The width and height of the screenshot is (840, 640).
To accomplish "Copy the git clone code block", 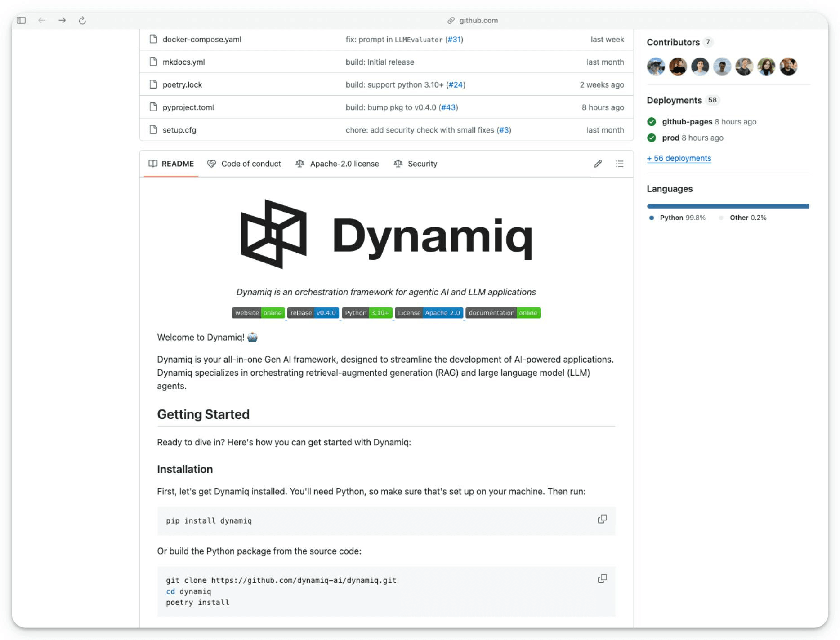I will (602, 578).
